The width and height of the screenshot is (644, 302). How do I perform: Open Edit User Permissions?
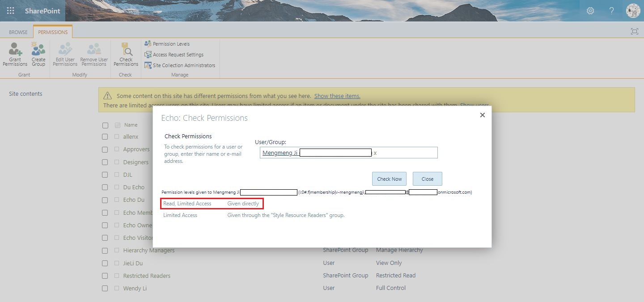pyautogui.click(x=65, y=54)
